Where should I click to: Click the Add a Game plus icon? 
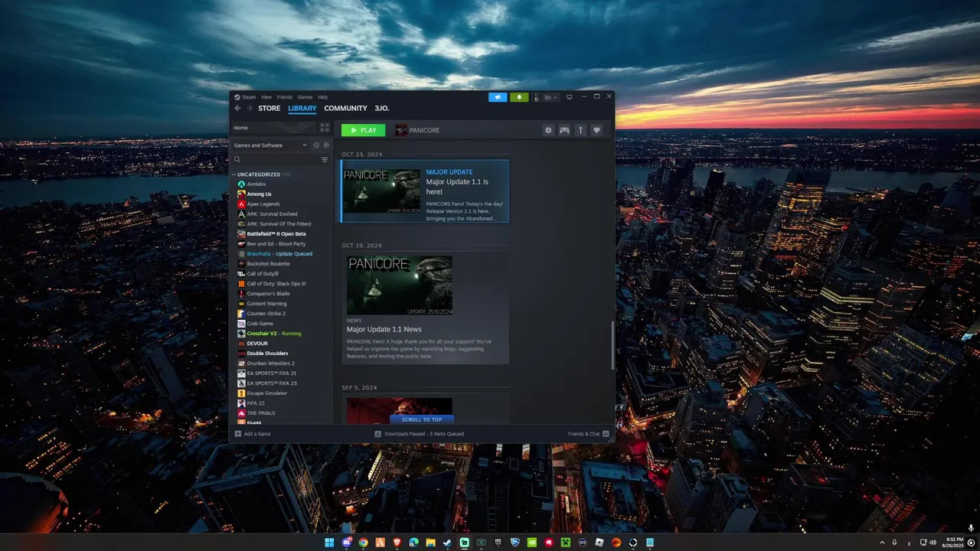[238, 434]
